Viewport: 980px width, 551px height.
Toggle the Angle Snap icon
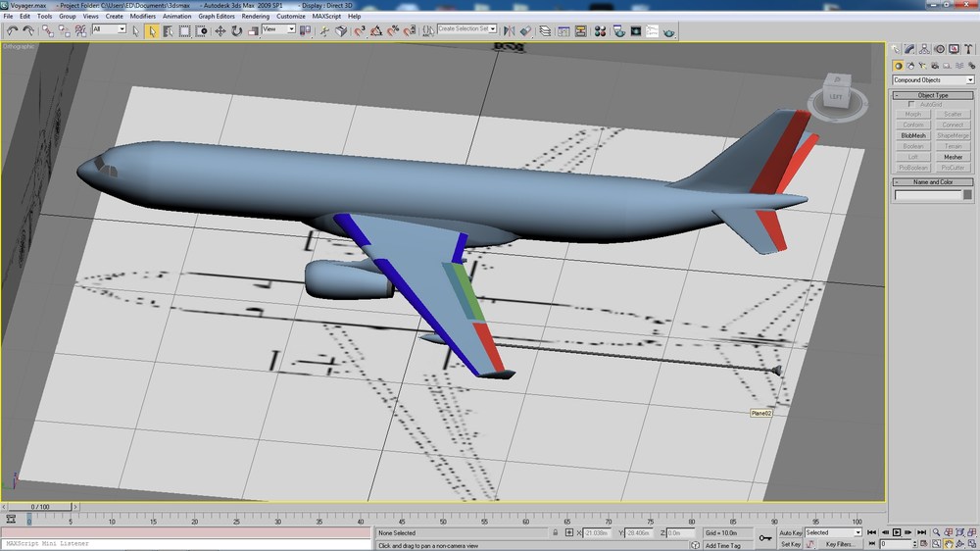[x=376, y=30]
